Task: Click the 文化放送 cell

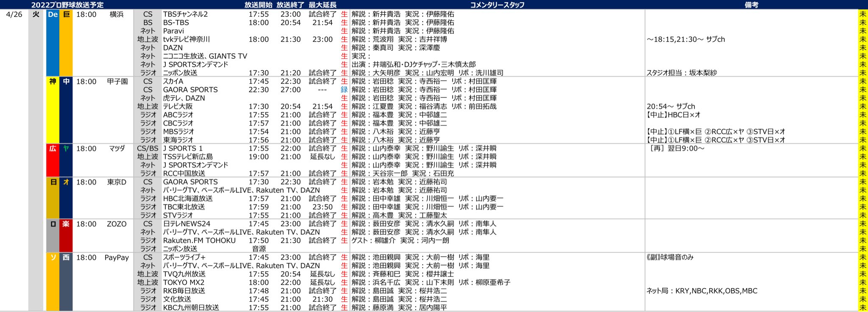Action: pyautogui.click(x=177, y=299)
